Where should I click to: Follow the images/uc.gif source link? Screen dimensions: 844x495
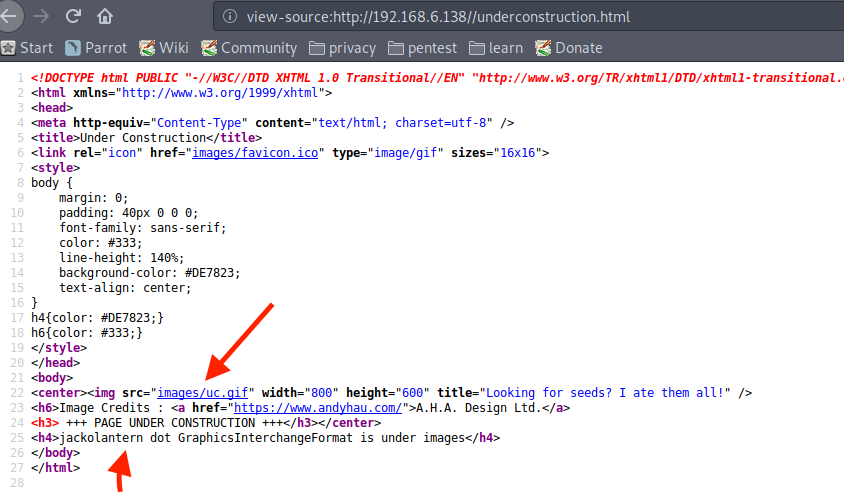coord(202,393)
